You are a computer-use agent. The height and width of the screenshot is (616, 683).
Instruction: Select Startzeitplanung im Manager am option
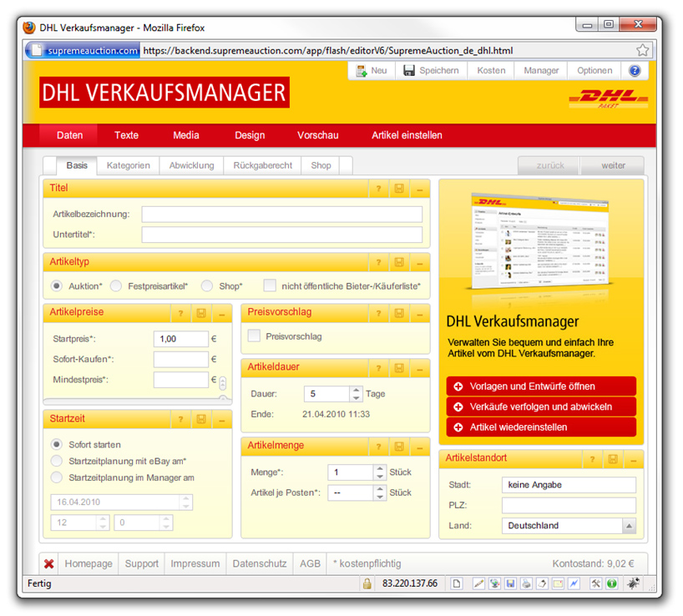point(56,477)
